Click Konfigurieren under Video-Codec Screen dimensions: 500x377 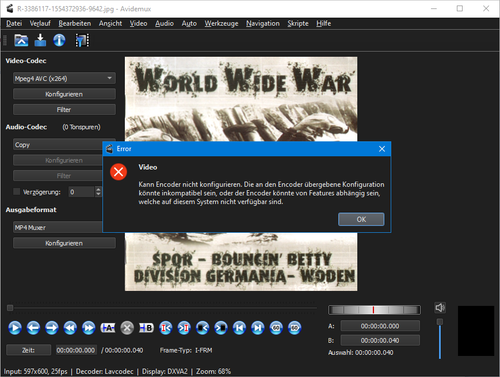(64, 94)
